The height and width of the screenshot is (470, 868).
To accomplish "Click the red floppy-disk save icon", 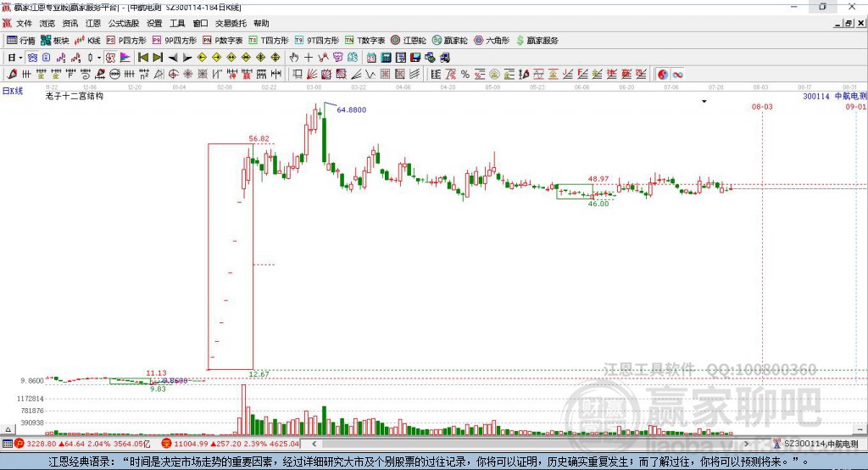I will (x=415, y=58).
